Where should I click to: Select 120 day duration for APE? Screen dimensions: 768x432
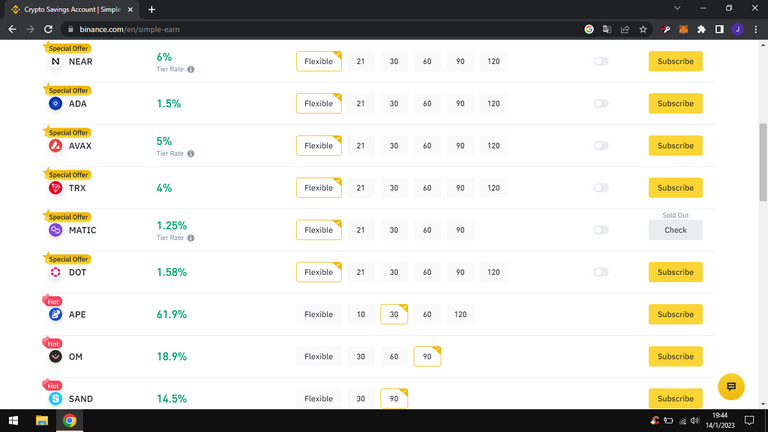[460, 314]
